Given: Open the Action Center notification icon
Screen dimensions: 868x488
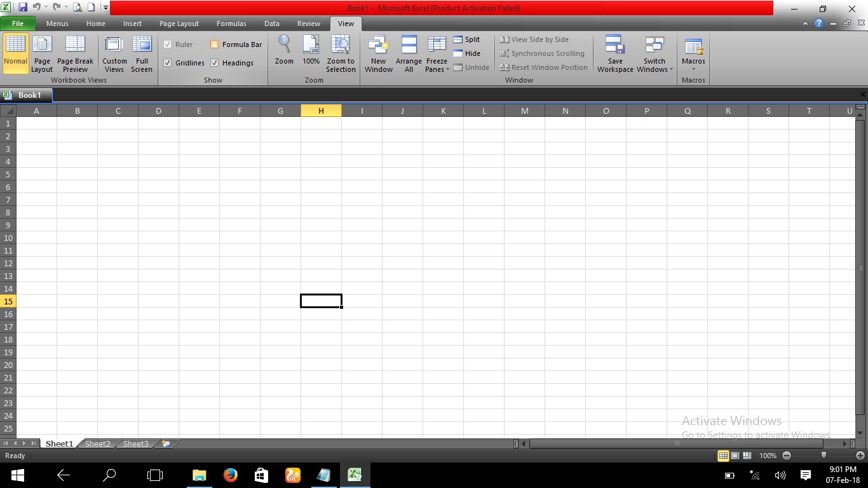Looking at the screenshot, I should (806, 475).
